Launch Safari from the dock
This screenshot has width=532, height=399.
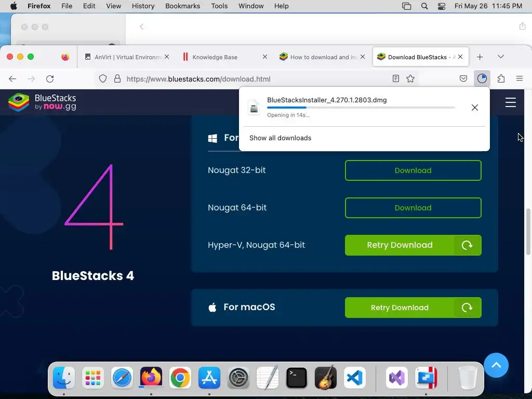(x=122, y=378)
